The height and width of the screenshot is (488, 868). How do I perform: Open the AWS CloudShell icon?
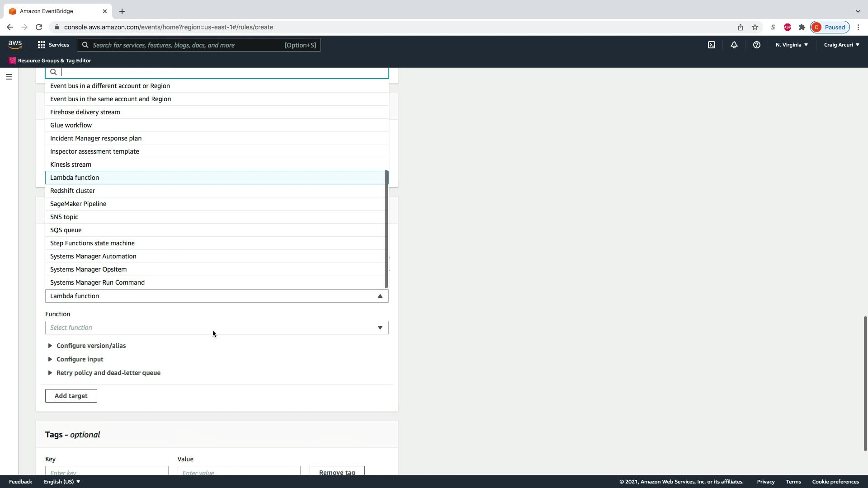click(712, 45)
